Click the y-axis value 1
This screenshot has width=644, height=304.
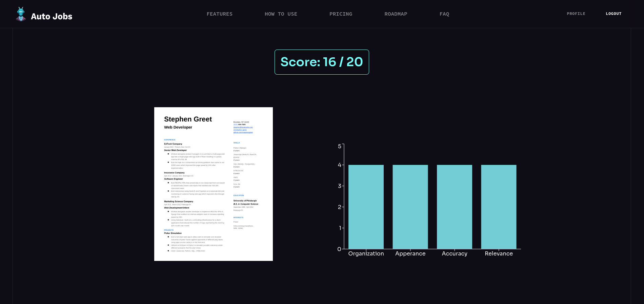340,228
